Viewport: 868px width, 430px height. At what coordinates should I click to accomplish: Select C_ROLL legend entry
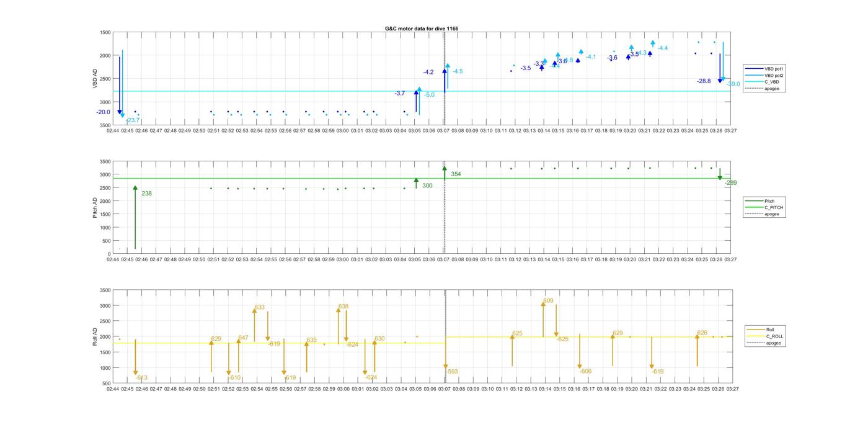tap(766, 336)
